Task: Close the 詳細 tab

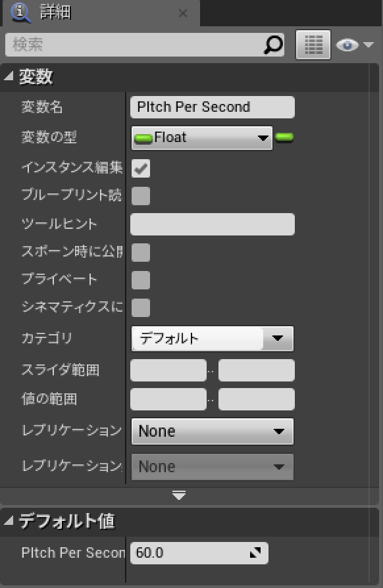Action: click(x=183, y=14)
